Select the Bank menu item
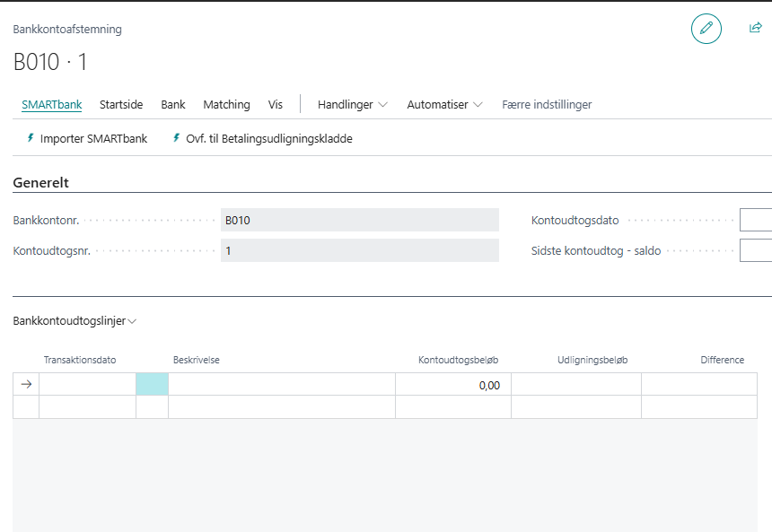This screenshot has width=772, height=532. [x=173, y=105]
